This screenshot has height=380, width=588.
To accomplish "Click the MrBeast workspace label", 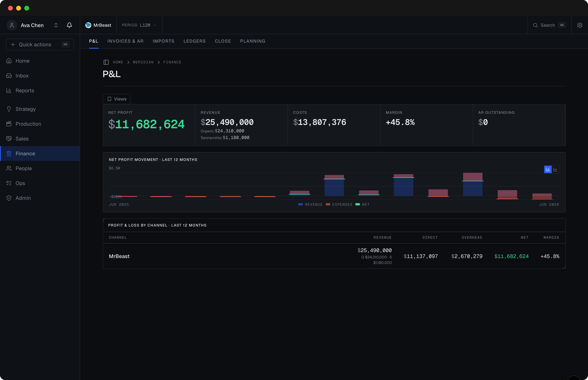I will (102, 25).
